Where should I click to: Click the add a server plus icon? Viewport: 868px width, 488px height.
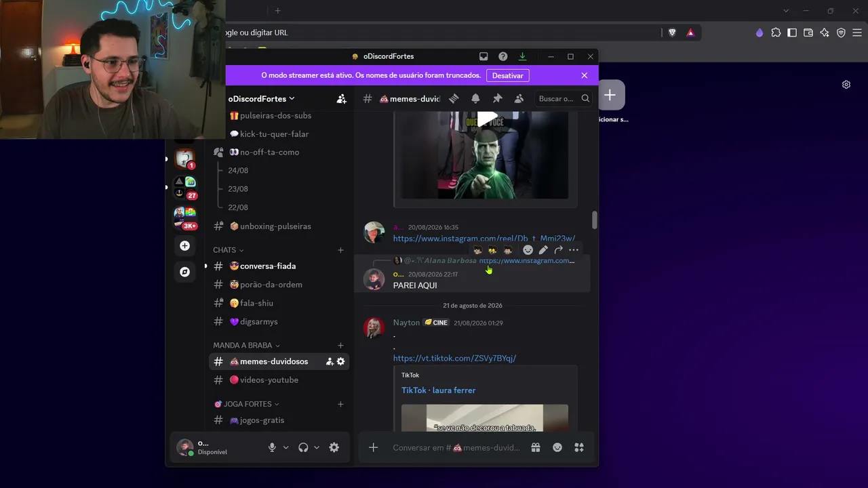(184, 245)
